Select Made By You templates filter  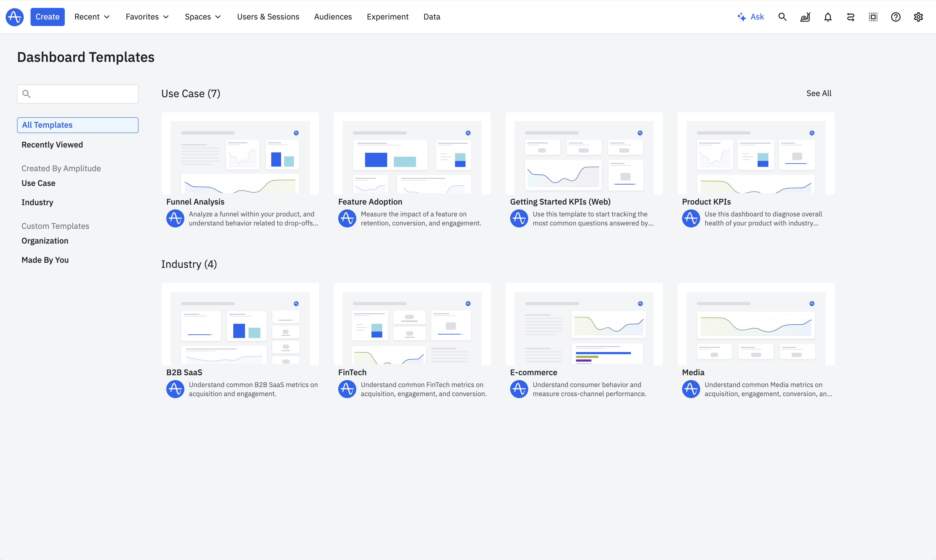point(45,260)
